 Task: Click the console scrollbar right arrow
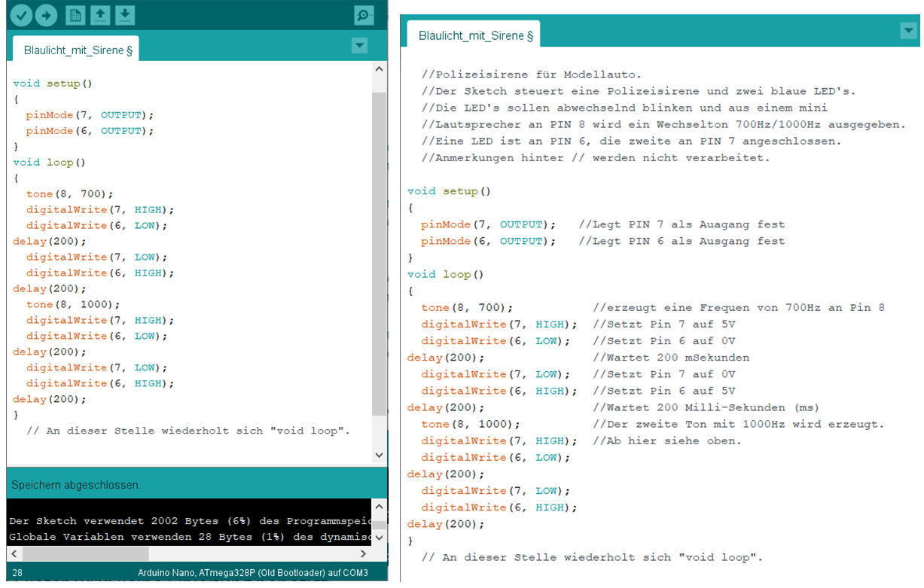click(x=362, y=553)
